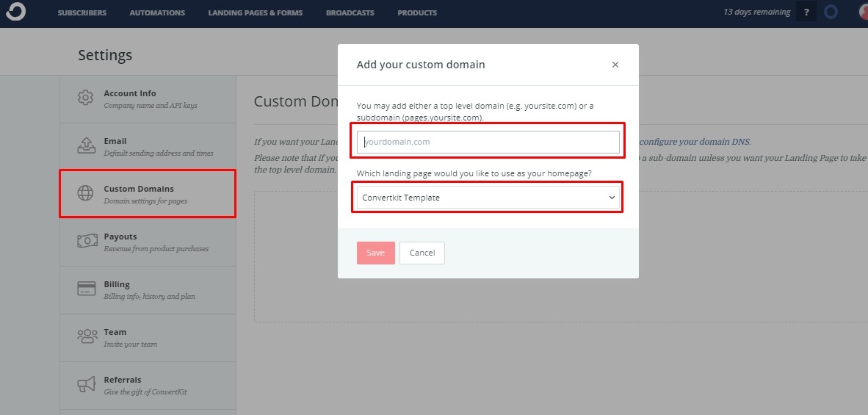The height and width of the screenshot is (415, 868).
Task: Click the 'Which landing page' label text
Action: pos(474,174)
